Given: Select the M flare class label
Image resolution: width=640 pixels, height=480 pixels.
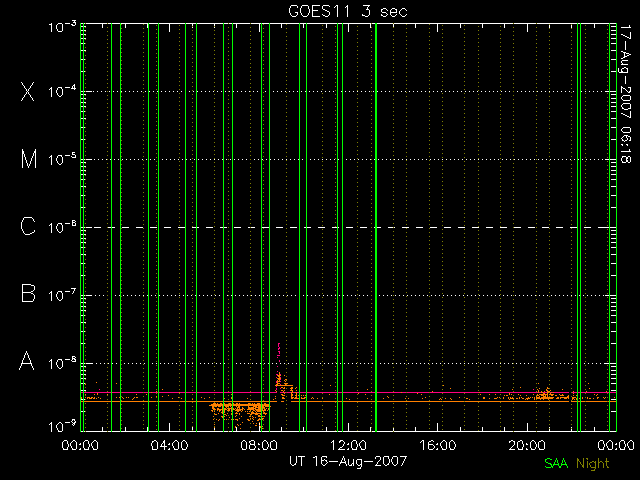Looking at the screenshot, I should pos(29,159).
